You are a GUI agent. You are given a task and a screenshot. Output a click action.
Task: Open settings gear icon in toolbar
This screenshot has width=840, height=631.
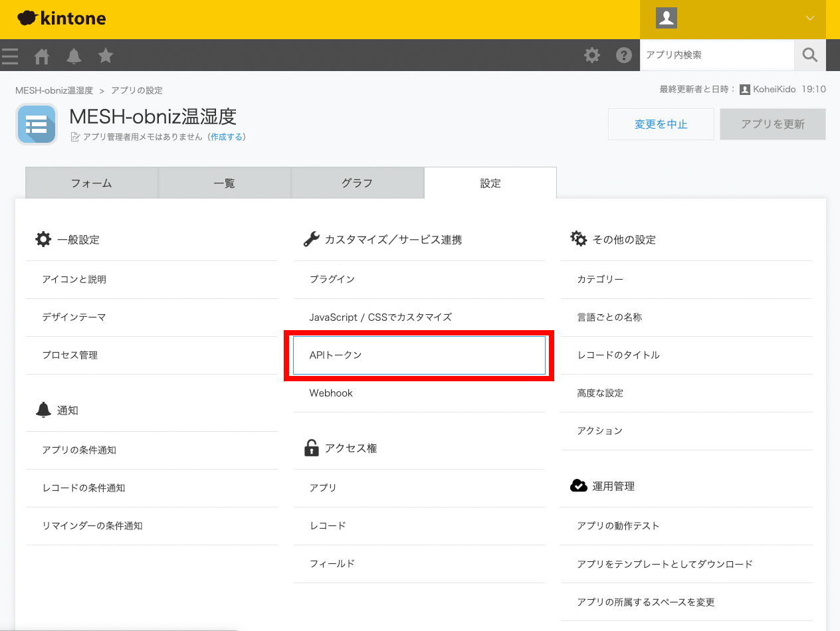[x=591, y=55]
